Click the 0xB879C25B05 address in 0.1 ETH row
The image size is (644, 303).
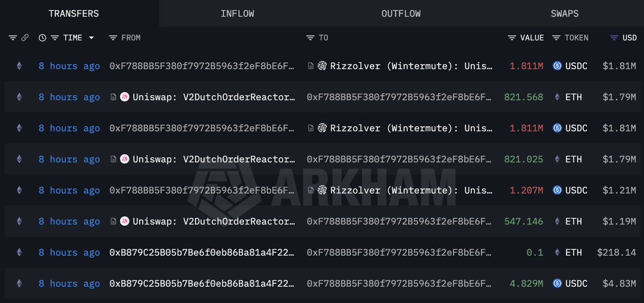point(202,253)
